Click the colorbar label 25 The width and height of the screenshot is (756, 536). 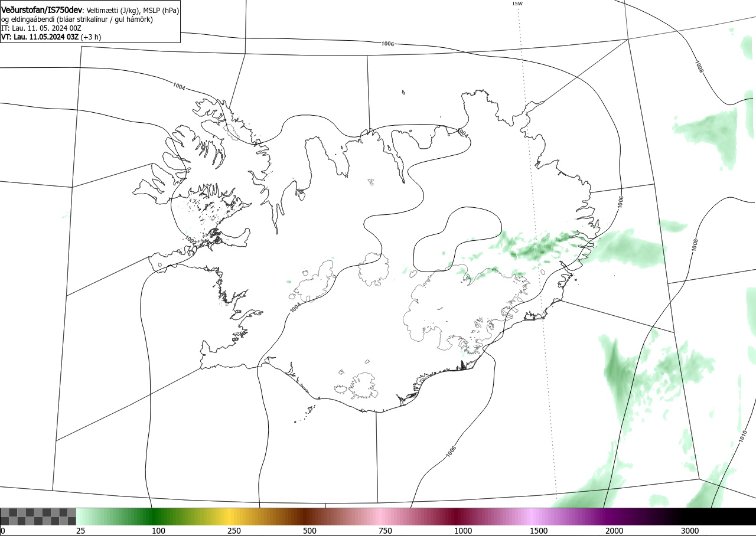[x=80, y=531]
